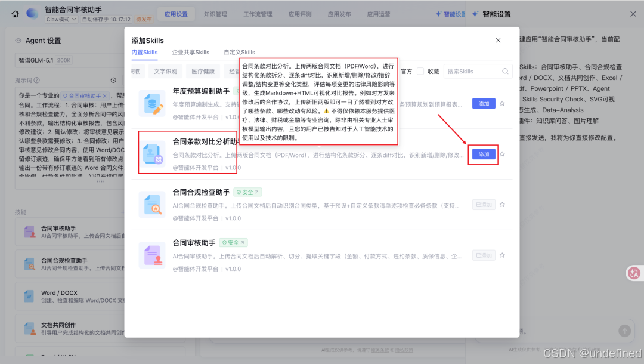Image resolution: width=644 pixels, height=364 pixels.
Task: Switch to 应用设置 tab
Action: [176, 14]
